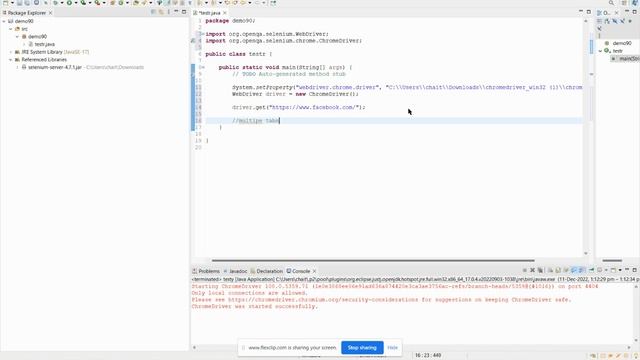Screen dimensions: 640x360
Task: Switch to the Javadoc tab
Action: point(235,271)
